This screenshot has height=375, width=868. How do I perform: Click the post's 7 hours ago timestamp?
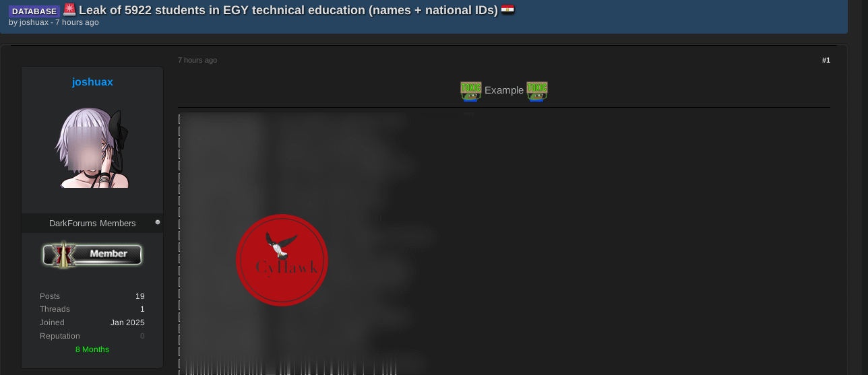coord(197,60)
